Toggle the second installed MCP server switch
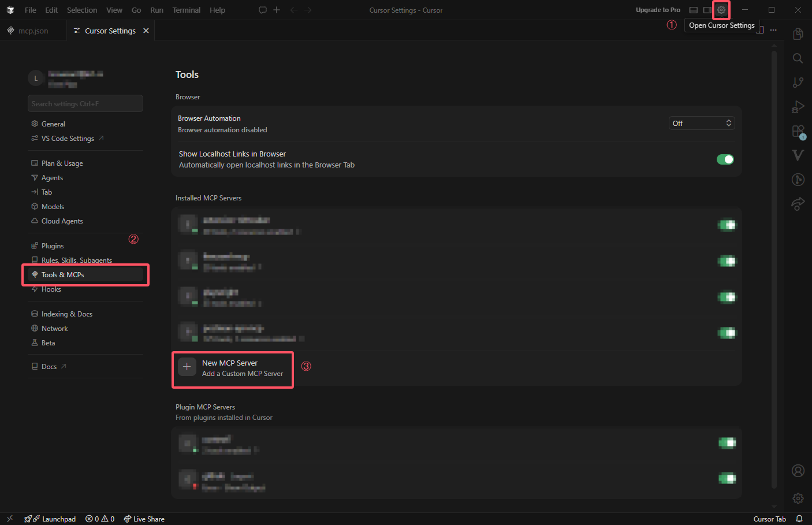 [727, 261]
